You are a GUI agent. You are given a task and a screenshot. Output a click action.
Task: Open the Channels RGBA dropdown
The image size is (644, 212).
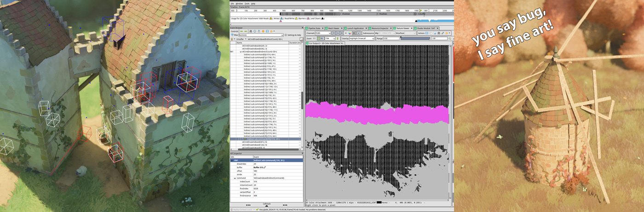[323, 33]
